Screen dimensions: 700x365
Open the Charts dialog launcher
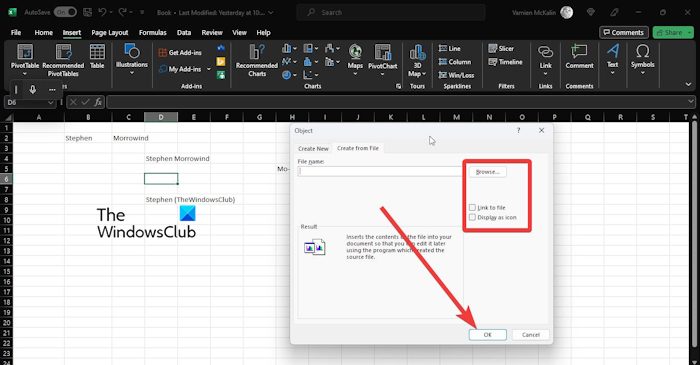pyautogui.click(x=398, y=87)
